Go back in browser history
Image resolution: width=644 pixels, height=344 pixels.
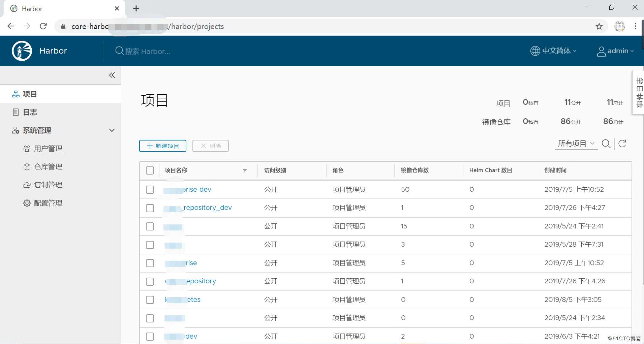[x=11, y=26]
